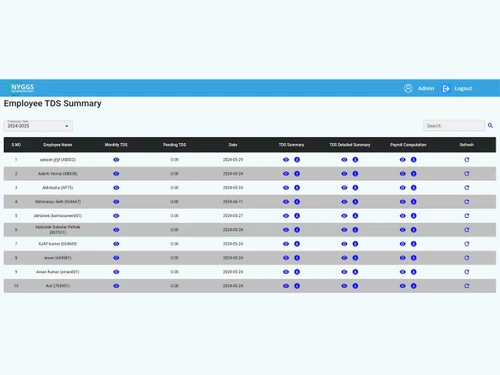Click the Search input field
This screenshot has width=500, height=375.
pos(454,126)
